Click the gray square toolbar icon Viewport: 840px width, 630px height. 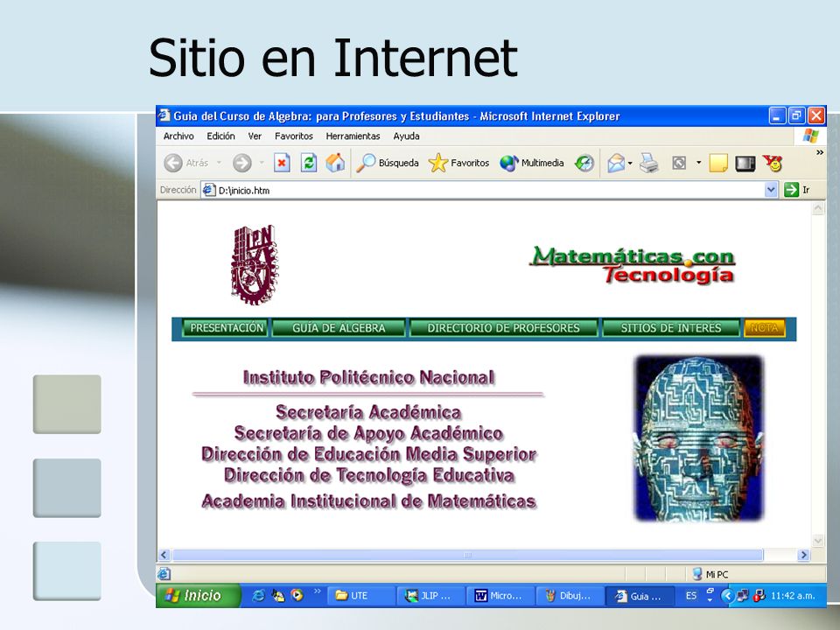tap(679, 163)
